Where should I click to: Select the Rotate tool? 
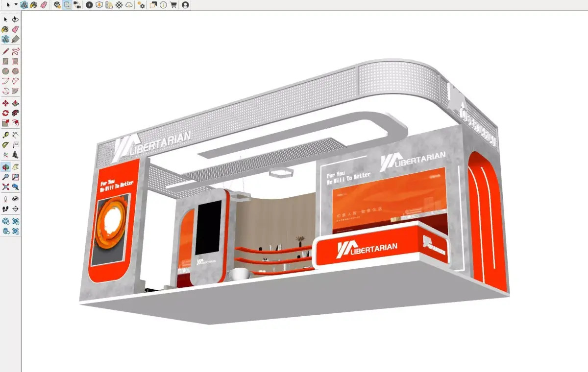point(5,113)
